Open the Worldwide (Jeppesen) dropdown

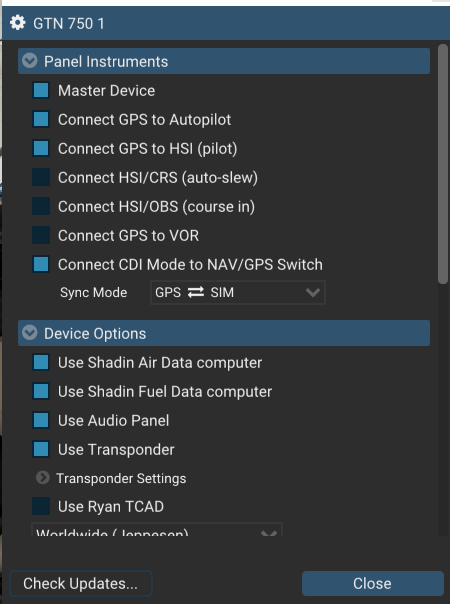pyautogui.click(x=157, y=530)
